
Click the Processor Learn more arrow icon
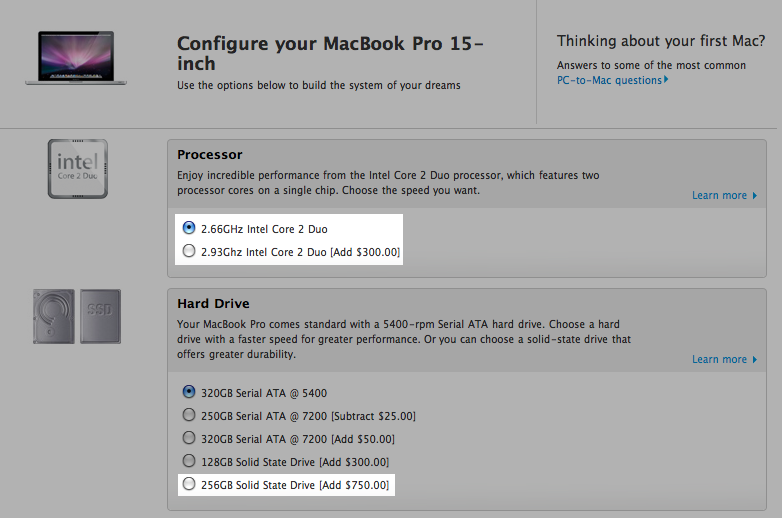tap(755, 195)
